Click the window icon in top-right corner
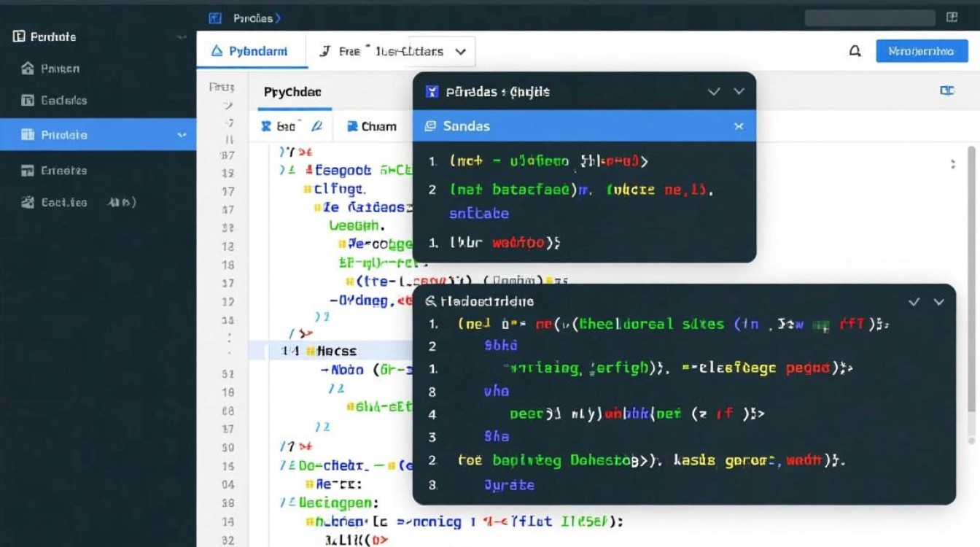 [x=951, y=18]
